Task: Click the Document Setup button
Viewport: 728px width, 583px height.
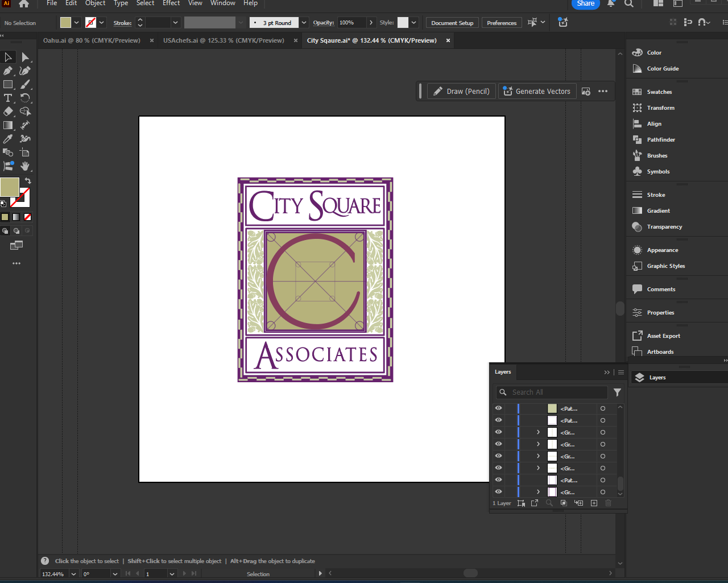Action: tap(452, 23)
